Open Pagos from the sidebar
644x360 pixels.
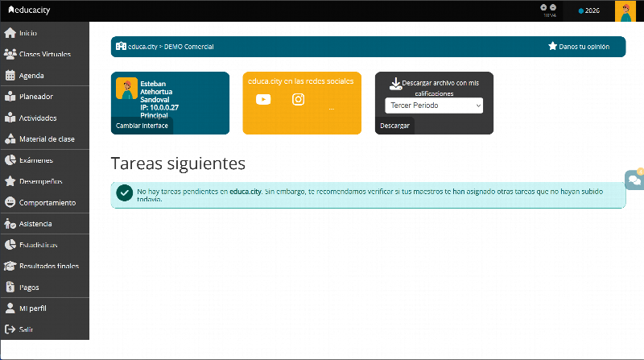[44, 288]
